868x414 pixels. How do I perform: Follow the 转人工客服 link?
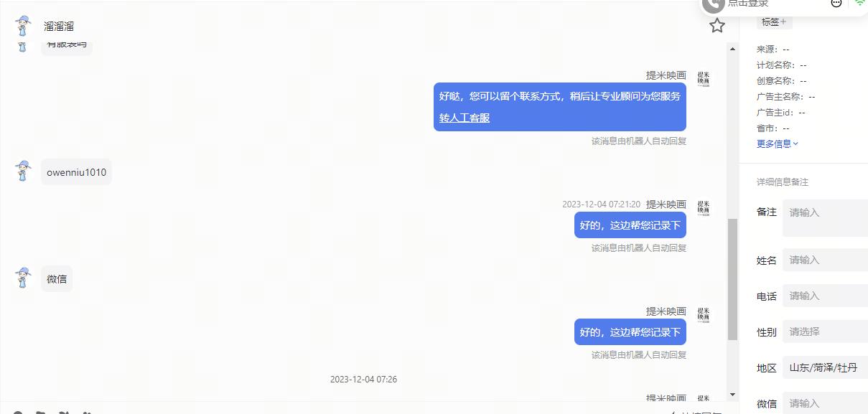pyautogui.click(x=465, y=118)
